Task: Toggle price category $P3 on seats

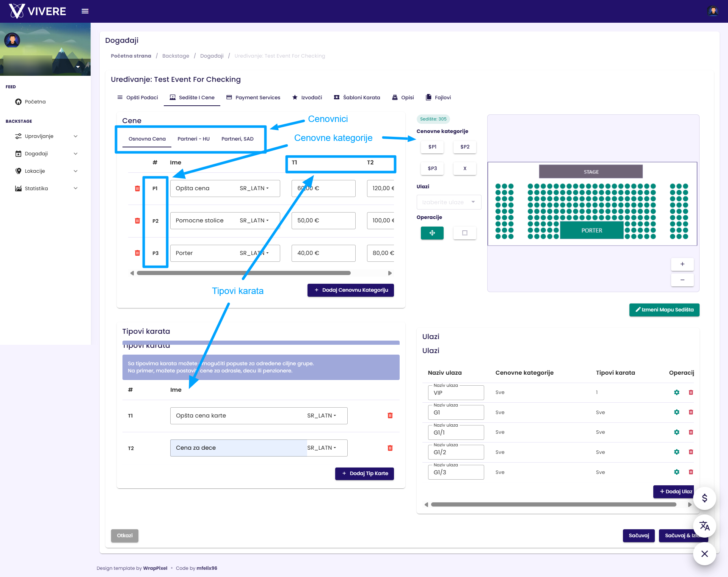Action: pyautogui.click(x=432, y=168)
